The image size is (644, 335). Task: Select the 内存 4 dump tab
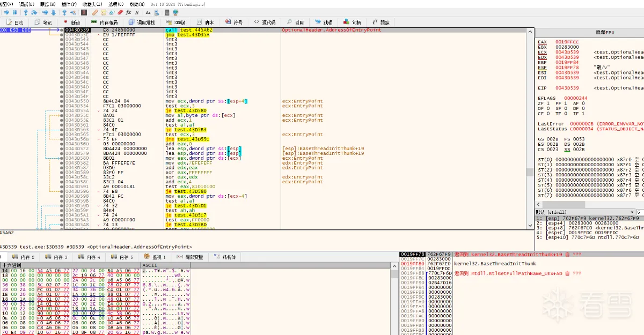pyautogui.click(x=90, y=257)
